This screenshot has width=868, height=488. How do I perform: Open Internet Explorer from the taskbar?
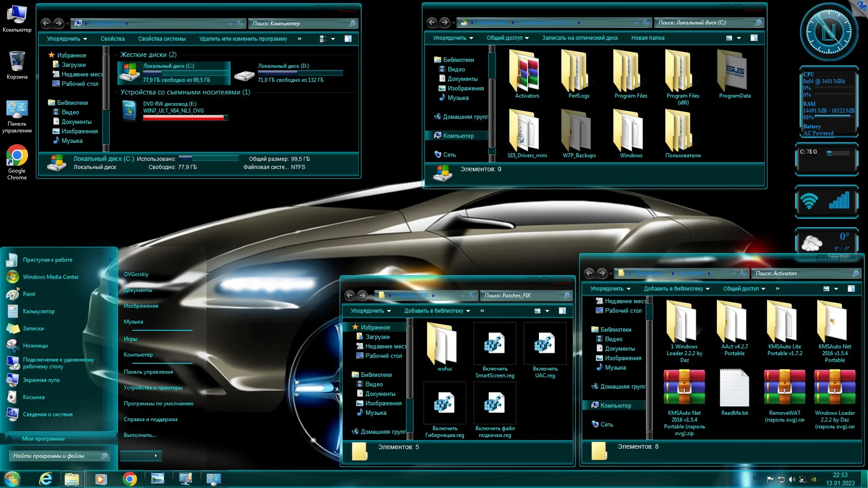coord(46,479)
